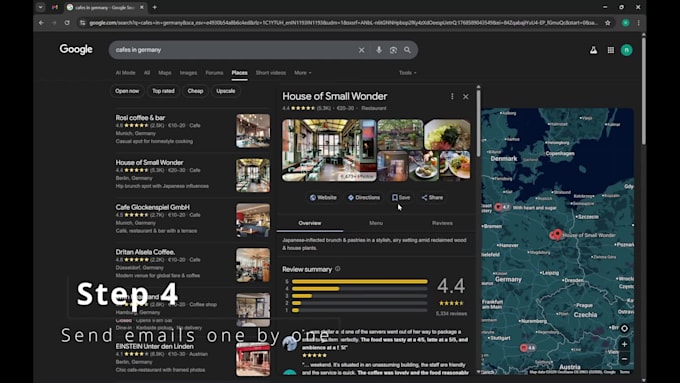
Task: Click the magnifier search button
Action: pyautogui.click(x=407, y=50)
